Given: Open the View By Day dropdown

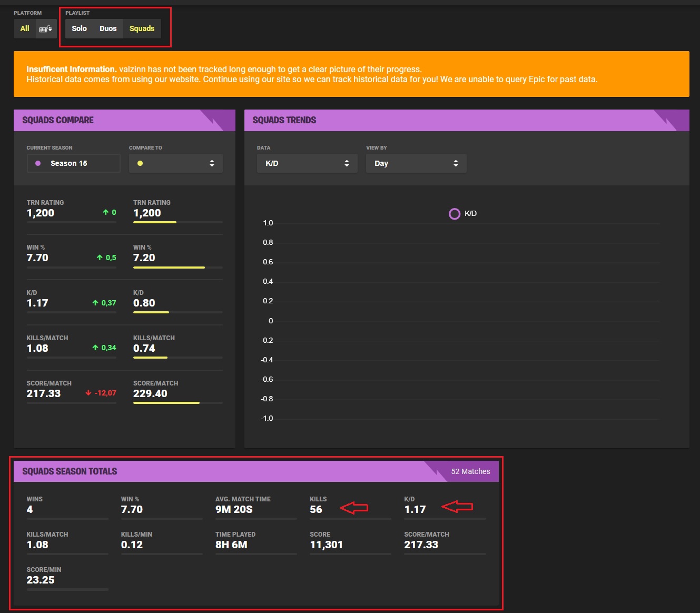Looking at the screenshot, I should [416, 163].
